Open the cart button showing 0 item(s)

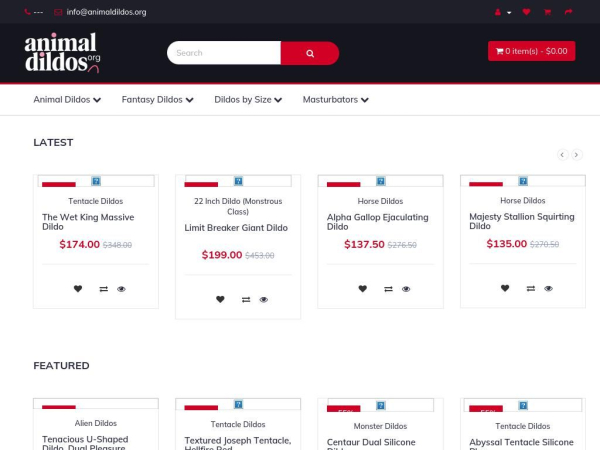[531, 51]
